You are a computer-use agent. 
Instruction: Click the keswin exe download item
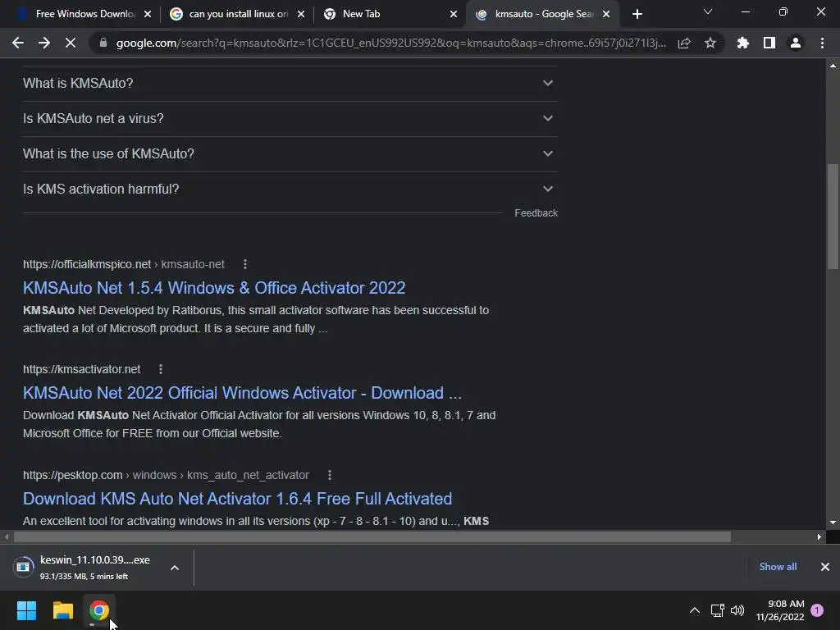tap(85, 568)
